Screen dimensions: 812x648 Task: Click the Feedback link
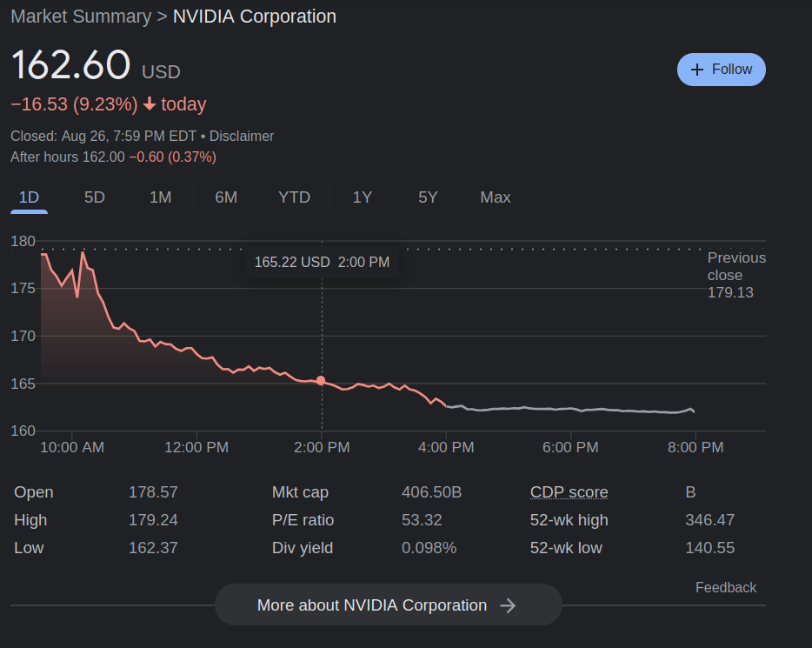[x=725, y=587]
